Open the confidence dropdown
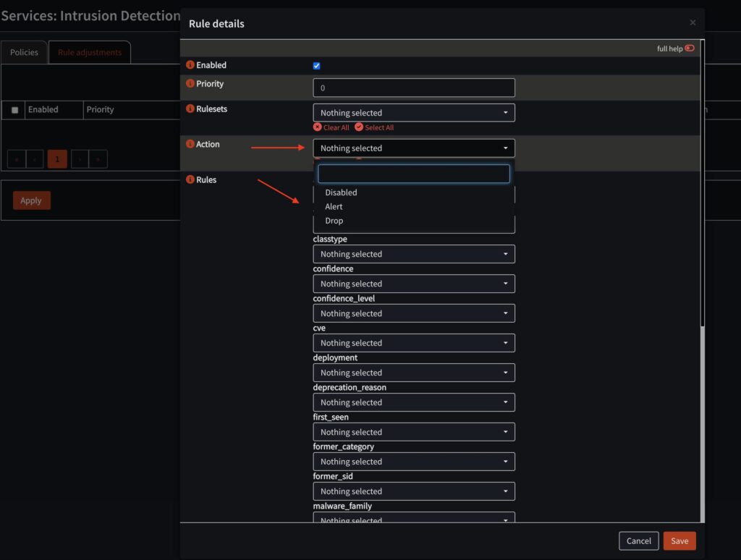 (413, 284)
